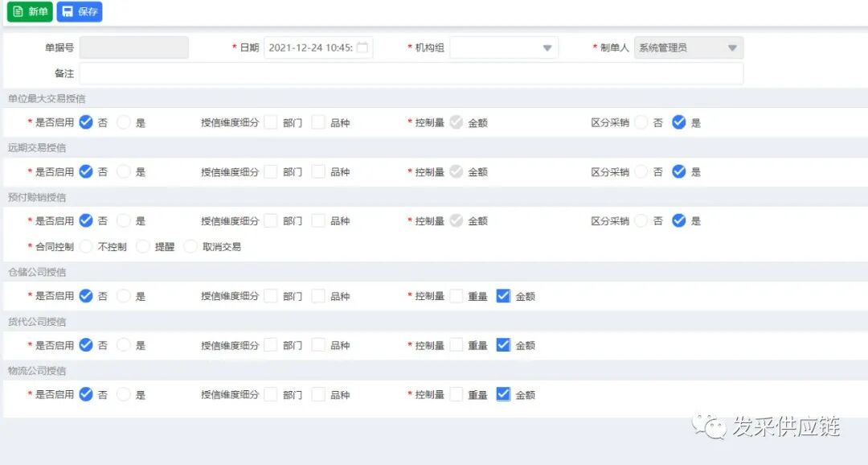Select 否 for 区分采销 in 预付赊销授信
This screenshot has height=465, width=868.
pyautogui.click(x=641, y=220)
